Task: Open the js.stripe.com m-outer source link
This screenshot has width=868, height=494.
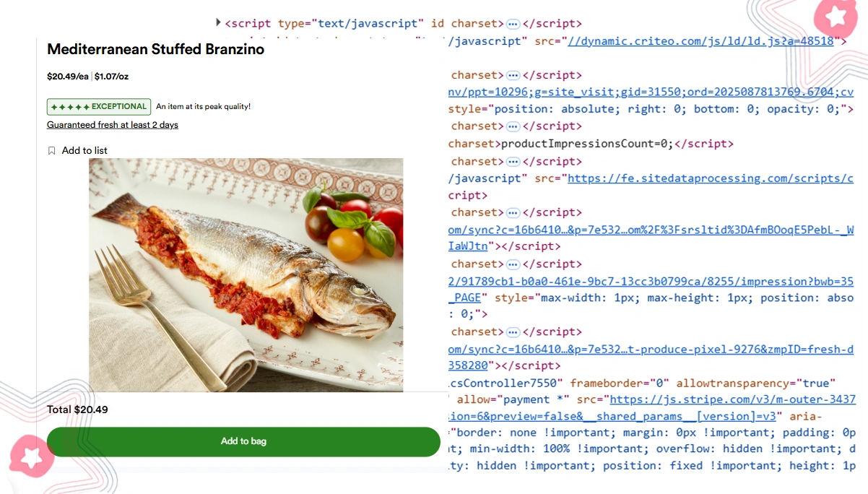Action: [x=733, y=399]
